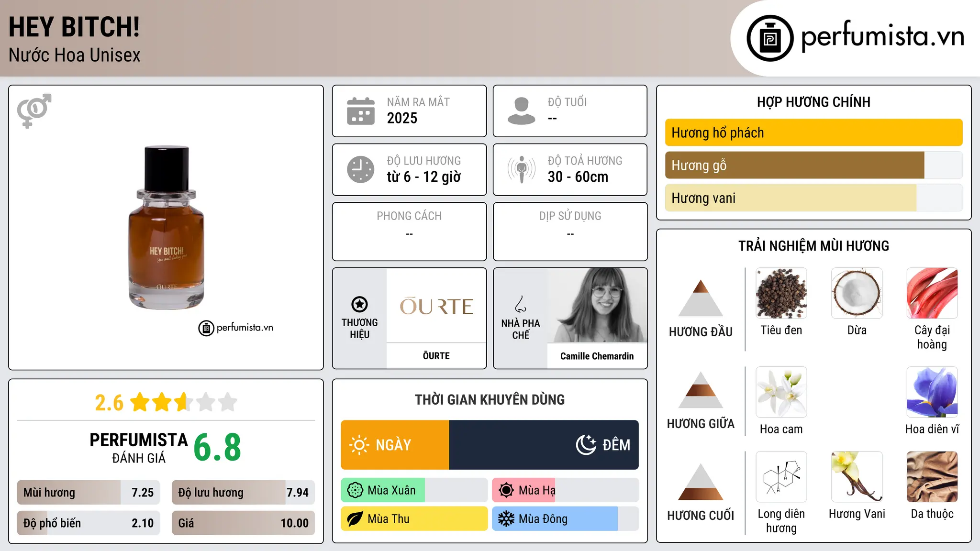Select the Hương gỗ accord bar
980x551 pixels.
pyautogui.click(x=813, y=165)
